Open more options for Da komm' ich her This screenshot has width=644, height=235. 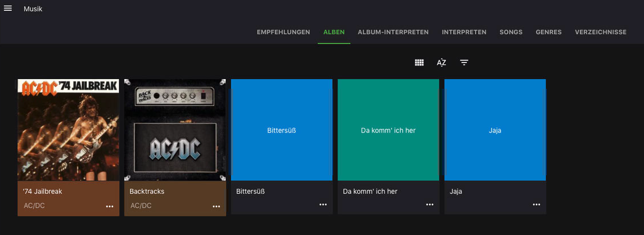[x=430, y=204]
